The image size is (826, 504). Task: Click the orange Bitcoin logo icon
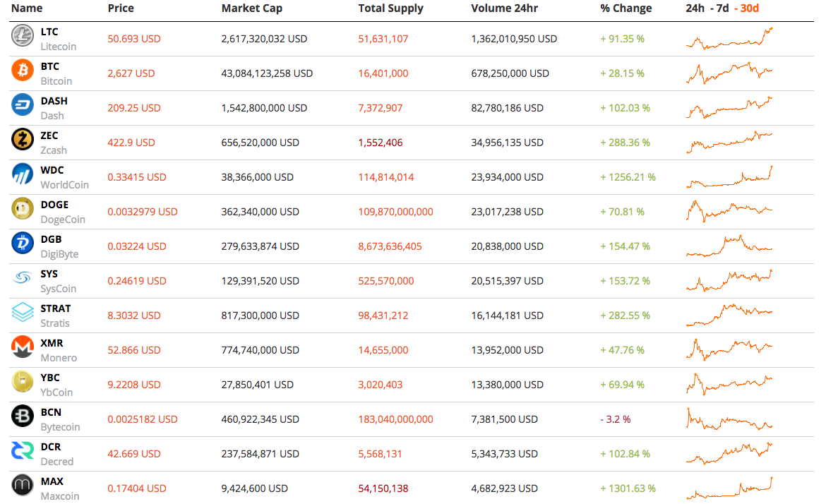tap(23, 71)
